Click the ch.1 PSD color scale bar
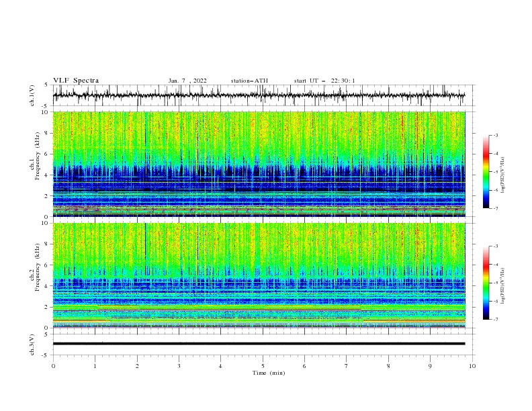This screenshot has height=411, width=532. tap(486, 172)
